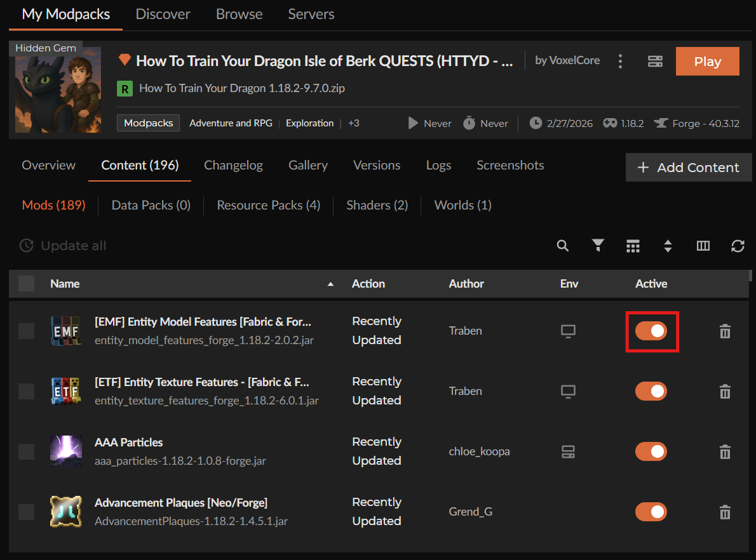Click the green R release badge
Viewport: 756px width, 560px height.
125,89
